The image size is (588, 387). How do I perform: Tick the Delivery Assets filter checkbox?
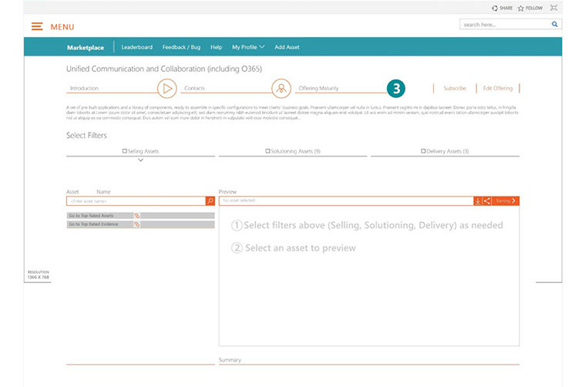coord(424,151)
